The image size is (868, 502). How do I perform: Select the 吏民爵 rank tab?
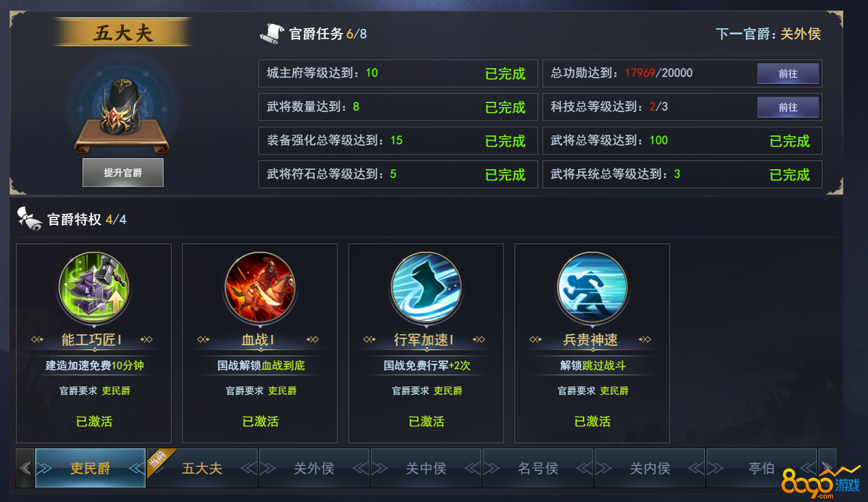point(90,468)
